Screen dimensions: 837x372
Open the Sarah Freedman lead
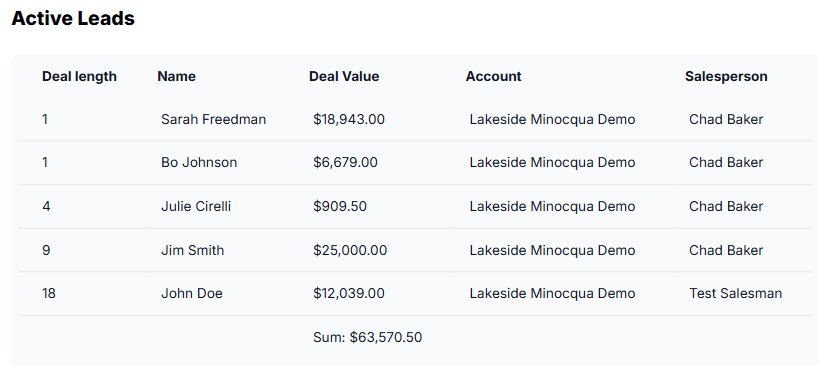coord(214,119)
